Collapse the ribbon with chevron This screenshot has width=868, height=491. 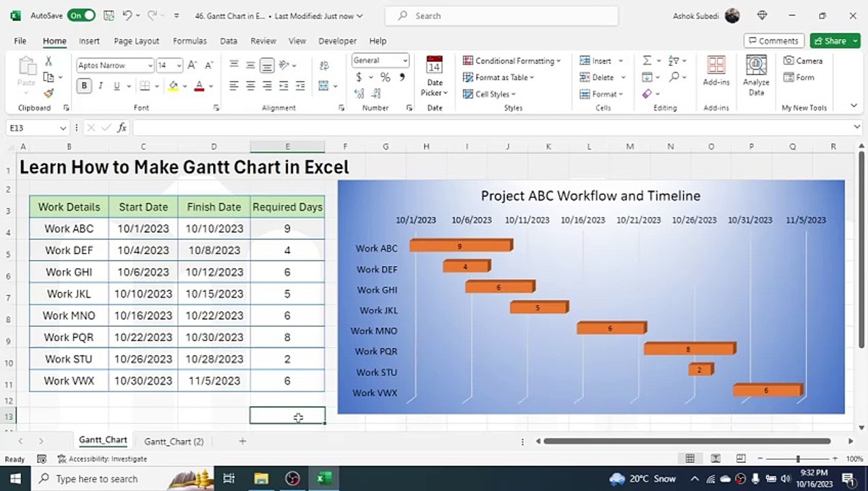[x=854, y=106]
